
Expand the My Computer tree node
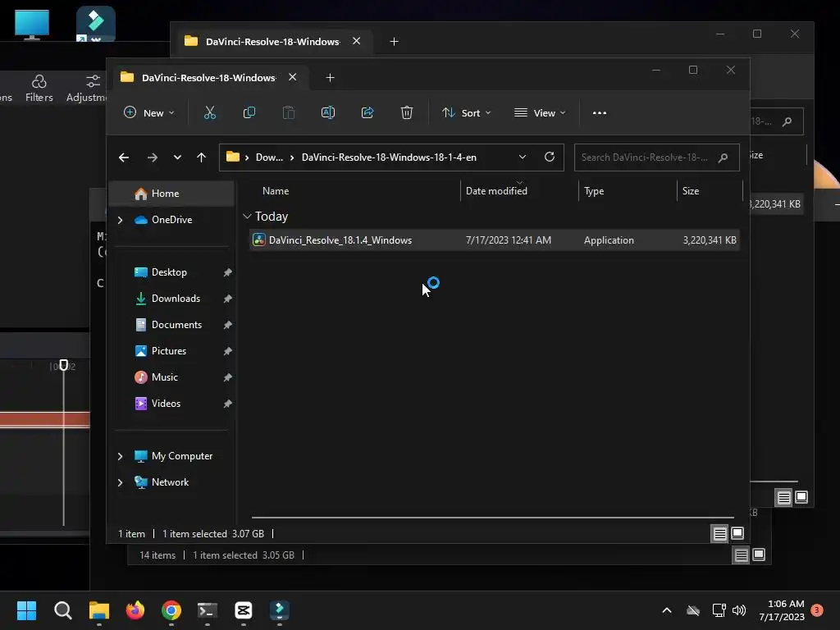120,456
